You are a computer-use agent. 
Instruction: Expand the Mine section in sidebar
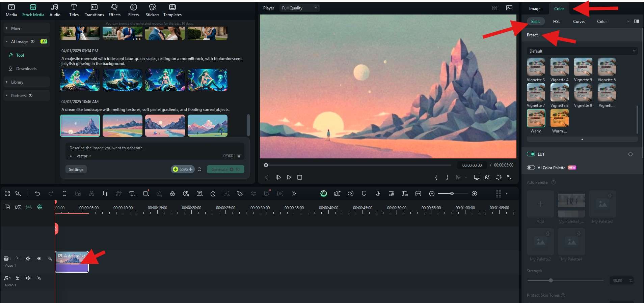pyautogui.click(x=27, y=28)
